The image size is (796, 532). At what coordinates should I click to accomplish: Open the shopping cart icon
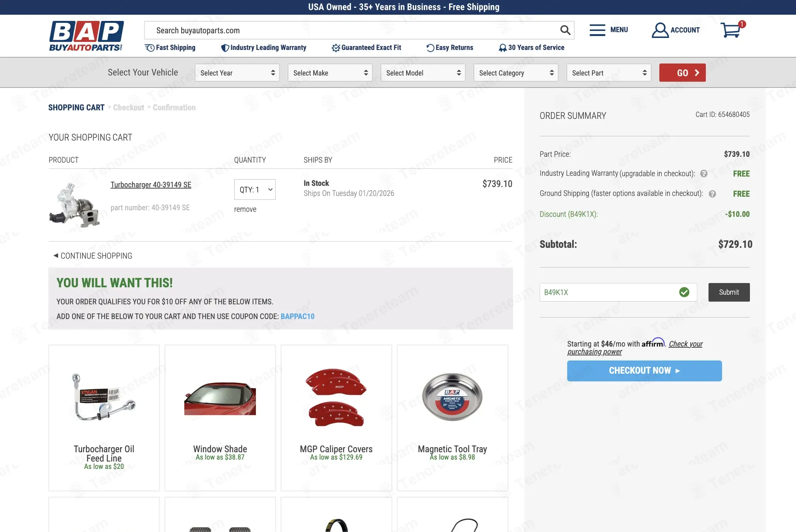pos(731,30)
